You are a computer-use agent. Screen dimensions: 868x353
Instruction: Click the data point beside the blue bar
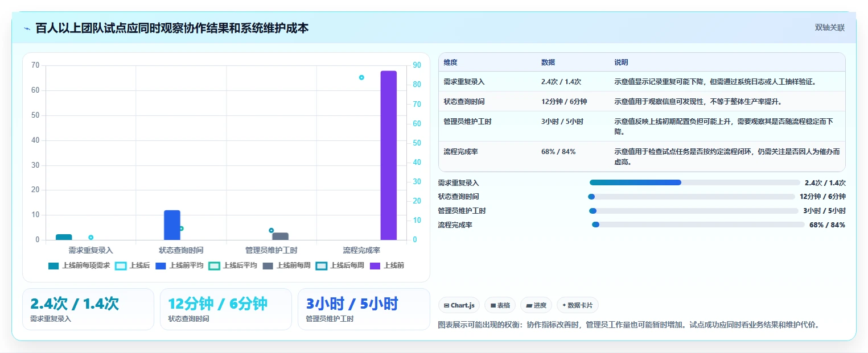181,229
